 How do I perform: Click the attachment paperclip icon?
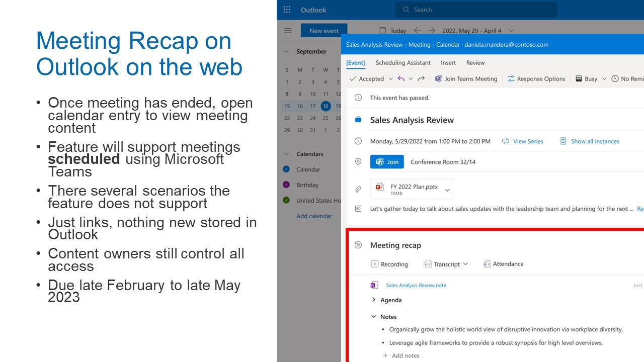coord(358,189)
